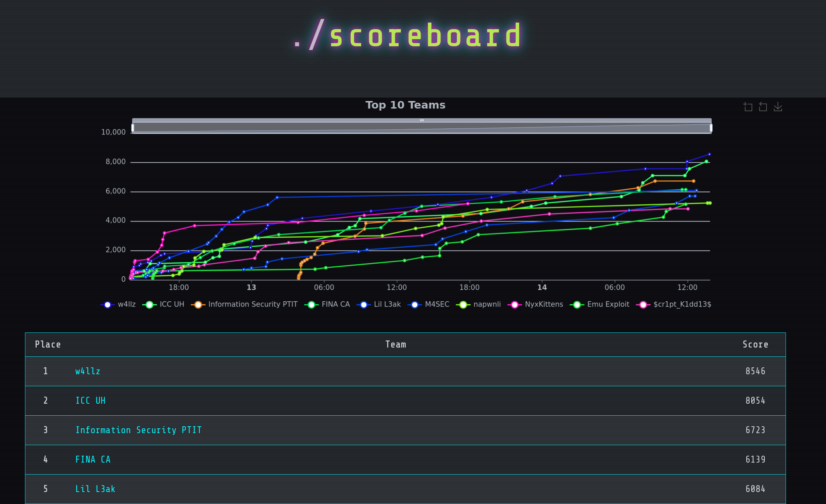Screen dimensions: 826x504
Task: Activate the chart area zoom tool
Action: point(748,107)
